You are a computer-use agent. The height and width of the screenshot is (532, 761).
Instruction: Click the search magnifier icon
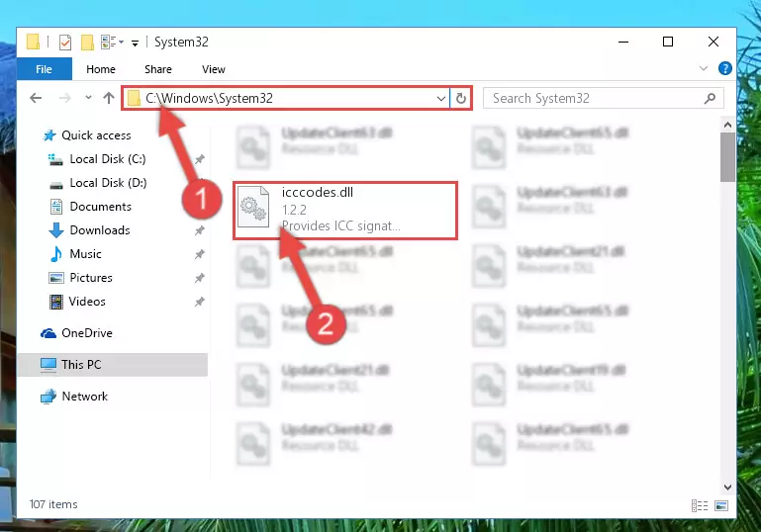(710, 99)
